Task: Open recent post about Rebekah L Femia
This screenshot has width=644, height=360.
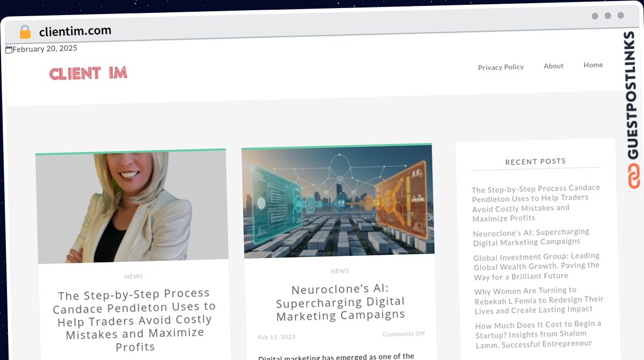Action: tap(539, 300)
